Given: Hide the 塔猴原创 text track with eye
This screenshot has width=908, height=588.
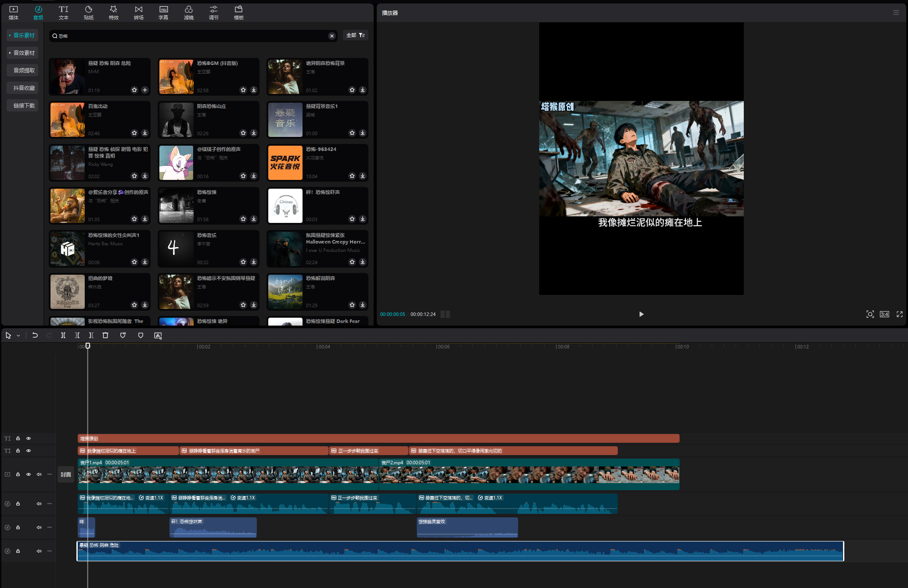Looking at the screenshot, I should click(29, 438).
